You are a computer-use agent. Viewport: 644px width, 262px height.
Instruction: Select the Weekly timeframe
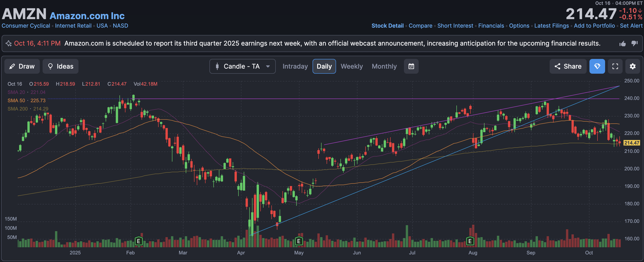(x=351, y=66)
